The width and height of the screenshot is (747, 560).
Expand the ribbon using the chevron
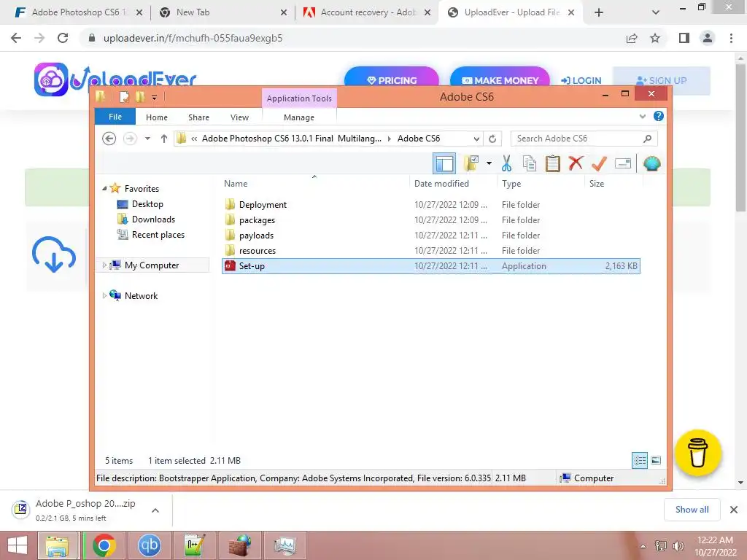click(x=642, y=116)
